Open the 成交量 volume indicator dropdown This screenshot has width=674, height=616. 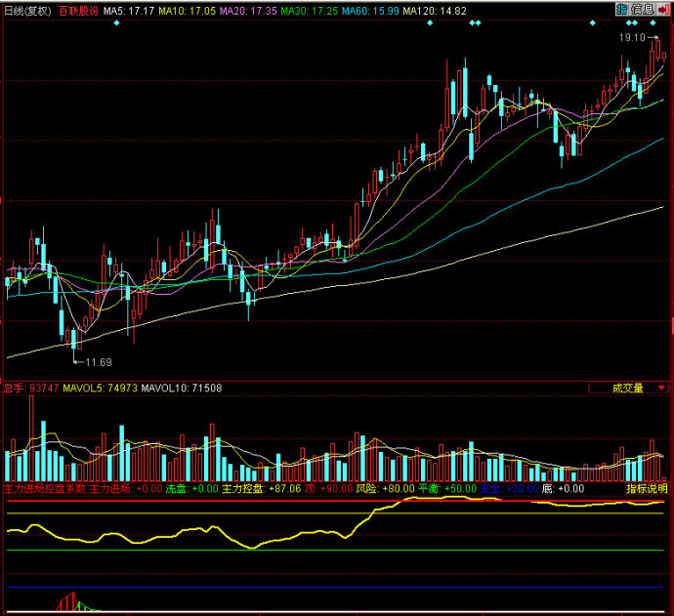point(627,388)
